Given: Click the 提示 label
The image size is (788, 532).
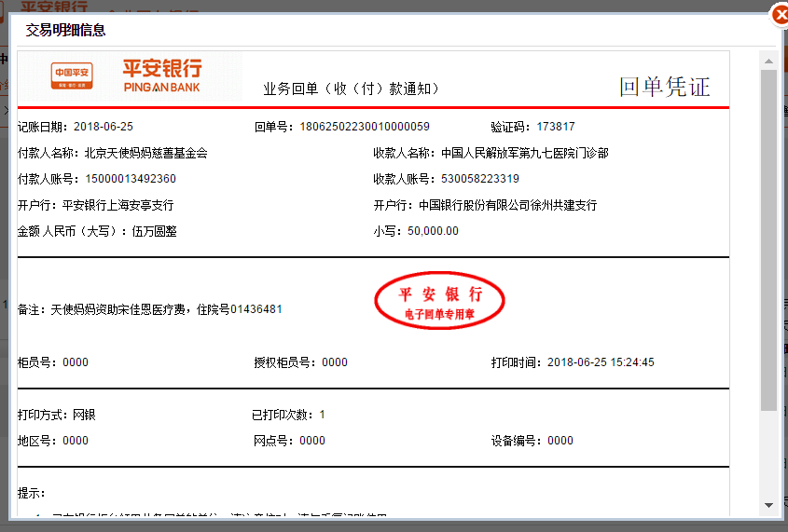Looking at the screenshot, I should coord(31,493).
